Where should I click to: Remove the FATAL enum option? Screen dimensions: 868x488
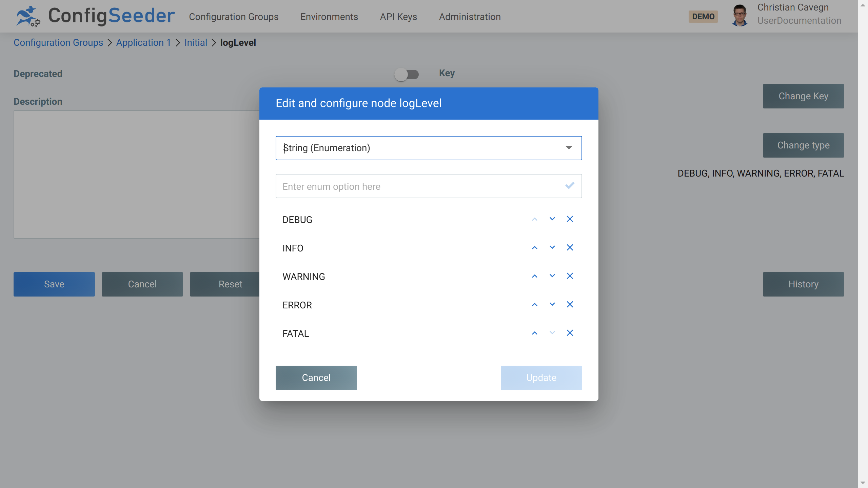[x=570, y=333]
